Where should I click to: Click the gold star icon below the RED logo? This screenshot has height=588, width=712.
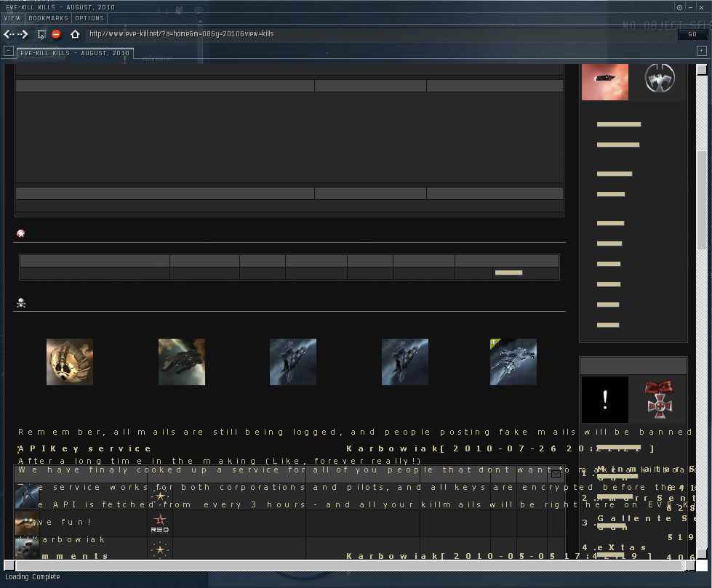tap(160, 550)
